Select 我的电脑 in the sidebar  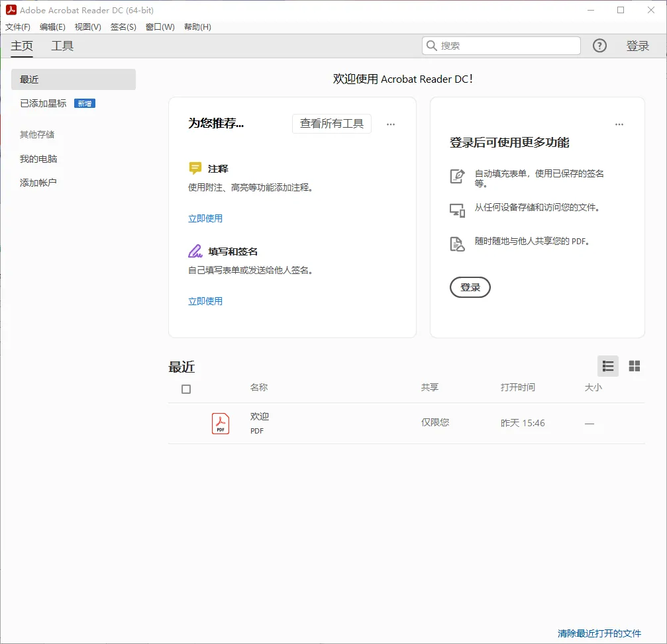[x=38, y=159]
